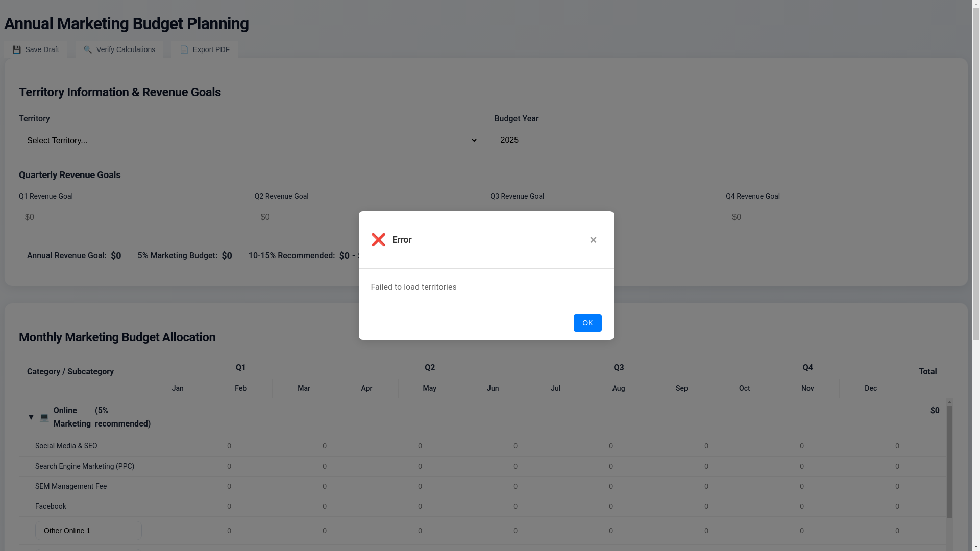Click Export PDF button
The height and width of the screenshot is (551, 980).
[x=205, y=49]
